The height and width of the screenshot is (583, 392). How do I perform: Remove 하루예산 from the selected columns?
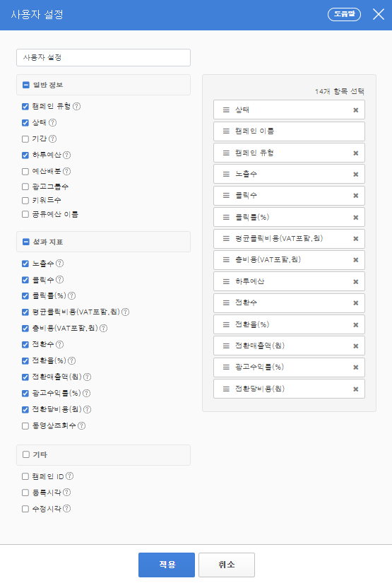click(x=355, y=282)
